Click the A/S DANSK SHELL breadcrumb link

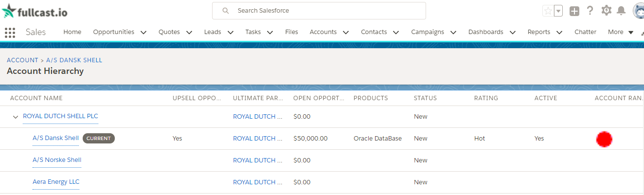pyautogui.click(x=74, y=60)
